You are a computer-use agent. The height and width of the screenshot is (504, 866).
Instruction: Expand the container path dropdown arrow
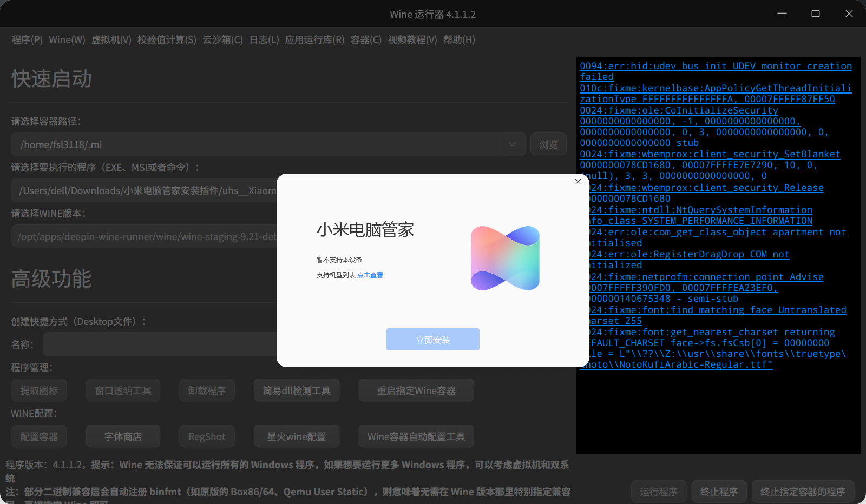(512, 144)
